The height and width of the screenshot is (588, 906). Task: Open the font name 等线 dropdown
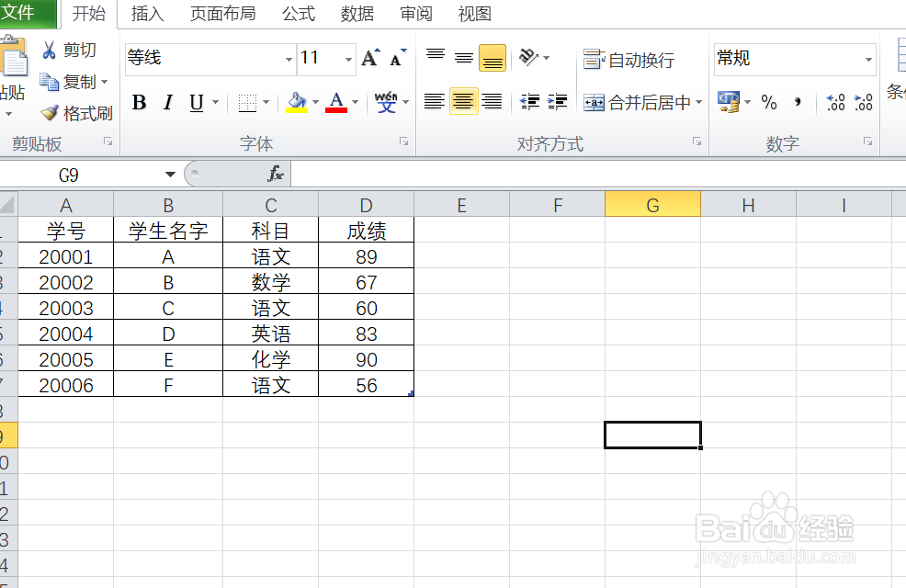click(x=288, y=58)
